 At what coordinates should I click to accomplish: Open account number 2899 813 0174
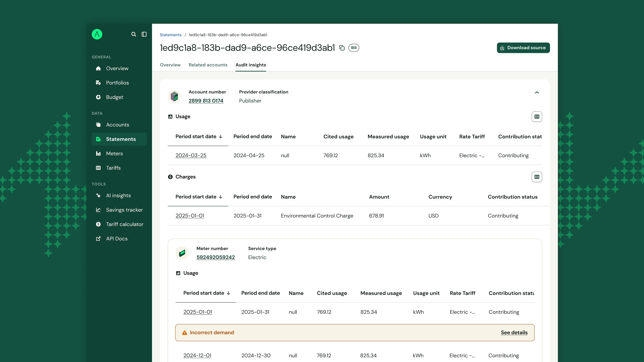[x=206, y=101]
